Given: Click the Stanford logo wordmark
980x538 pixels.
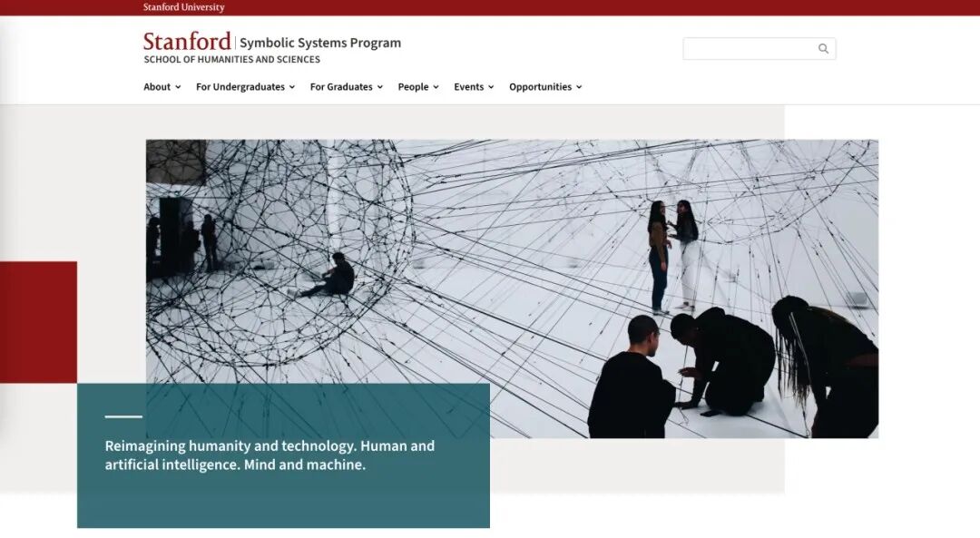Looking at the screenshot, I should tap(187, 41).
